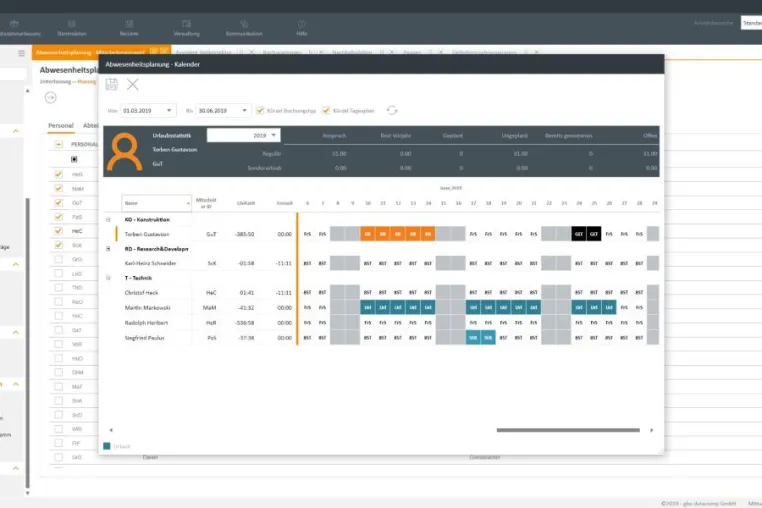The width and height of the screenshot is (762, 508).
Task: Open the Bis date picker dropdown
Action: (x=244, y=110)
